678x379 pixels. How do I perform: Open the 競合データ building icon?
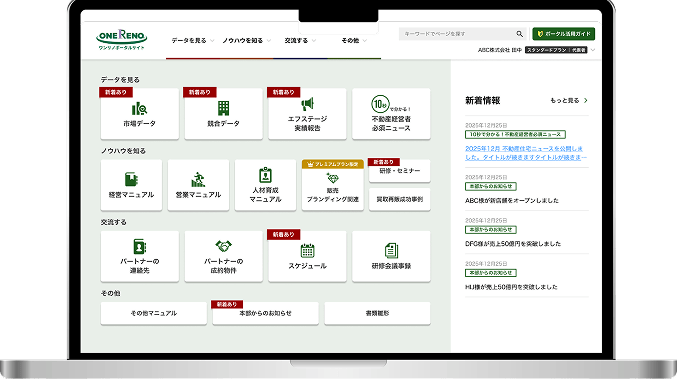[223, 108]
